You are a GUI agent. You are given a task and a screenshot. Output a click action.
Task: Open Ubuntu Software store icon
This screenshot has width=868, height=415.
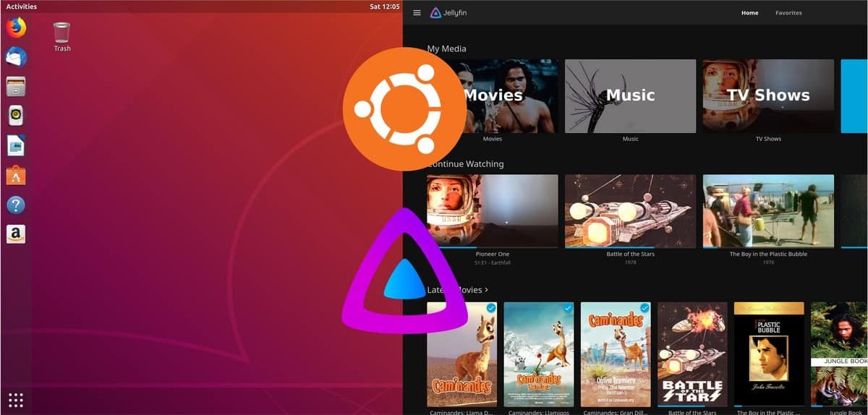pyautogui.click(x=16, y=175)
